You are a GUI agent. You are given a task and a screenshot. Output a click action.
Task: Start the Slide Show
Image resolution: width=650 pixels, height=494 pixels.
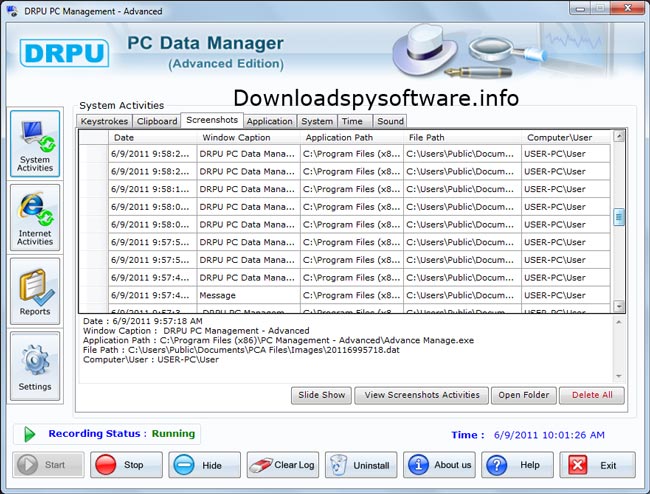click(321, 395)
